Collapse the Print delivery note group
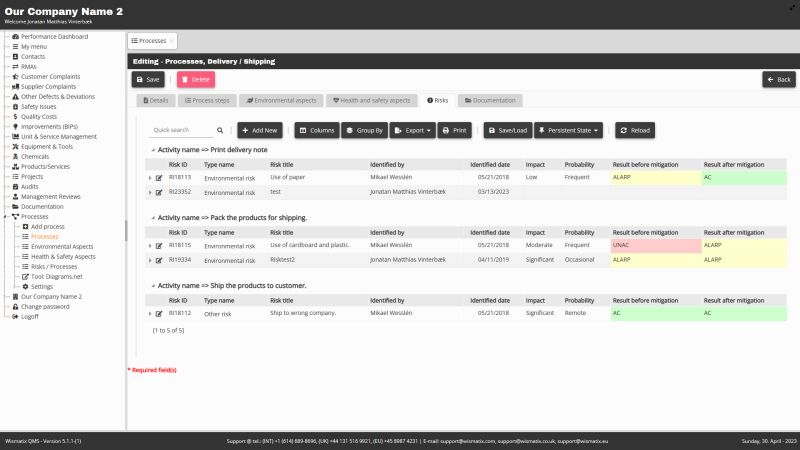This screenshot has height=450, width=800. click(x=153, y=150)
